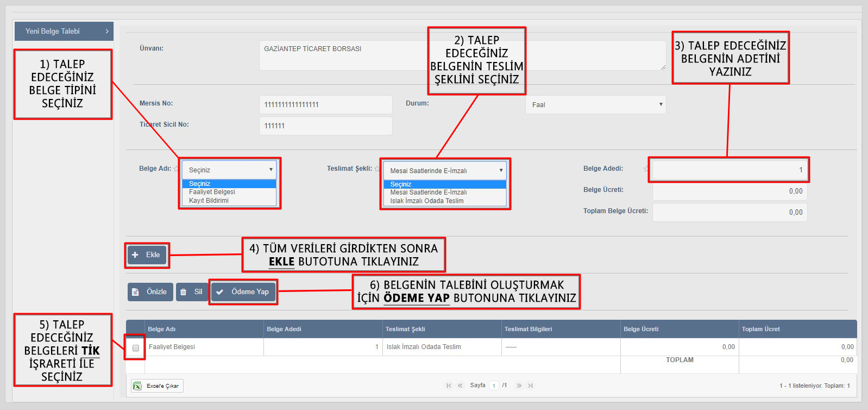Open the Yeni Belge Talebi sidebar item
This screenshot has width=868, height=410.
tap(64, 32)
